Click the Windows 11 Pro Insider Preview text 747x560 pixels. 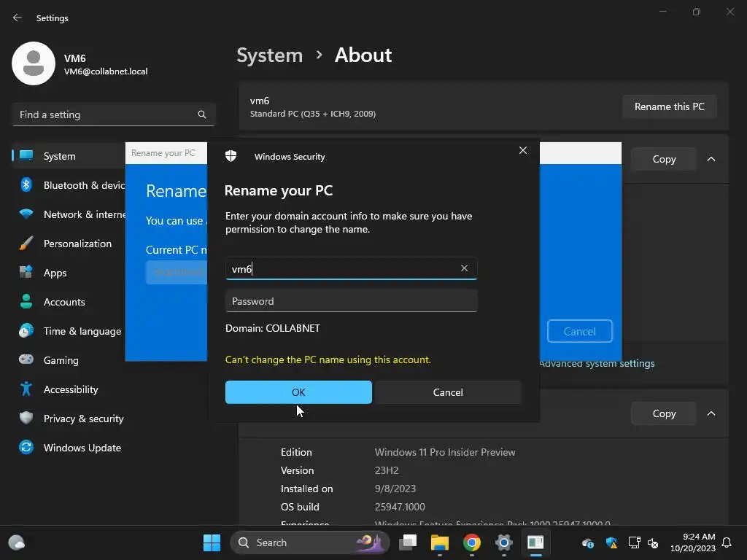[445, 452]
